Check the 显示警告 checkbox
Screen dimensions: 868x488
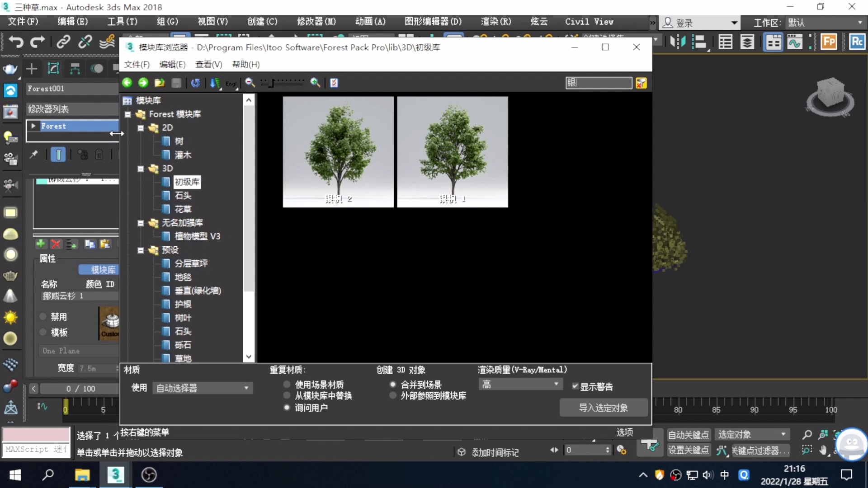click(x=575, y=386)
